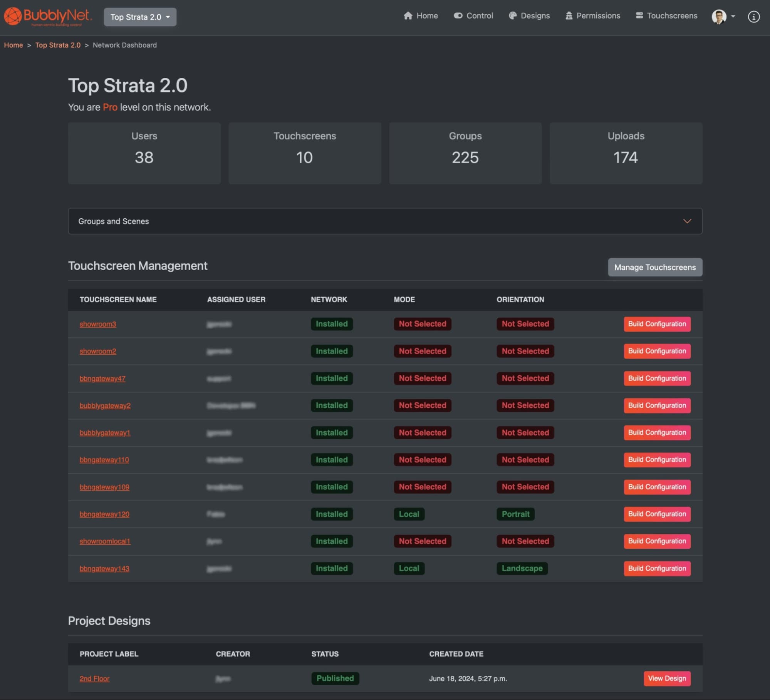Open the Top Strata 2.0 network selector dropdown

click(140, 17)
